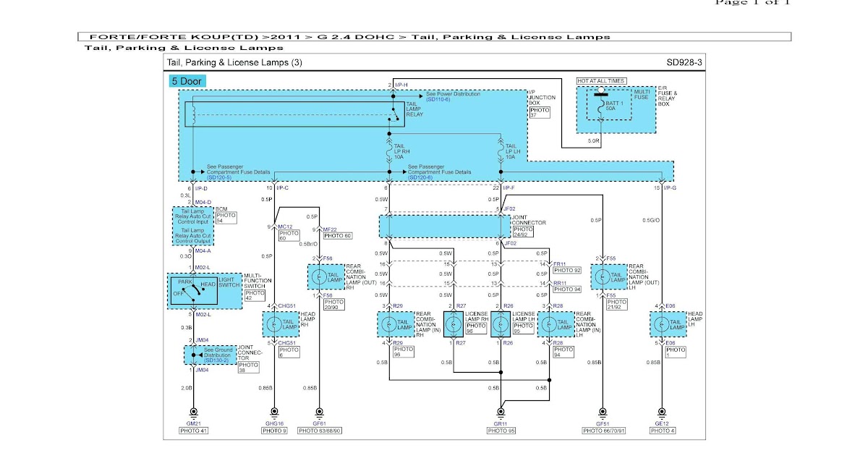
Task: Click the TAIL LP LH 10A fuse symbol
Action: [501, 153]
